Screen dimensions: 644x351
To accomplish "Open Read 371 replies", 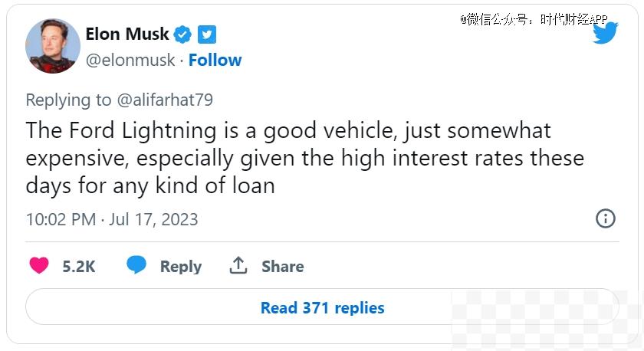I will click(x=322, y=307).
